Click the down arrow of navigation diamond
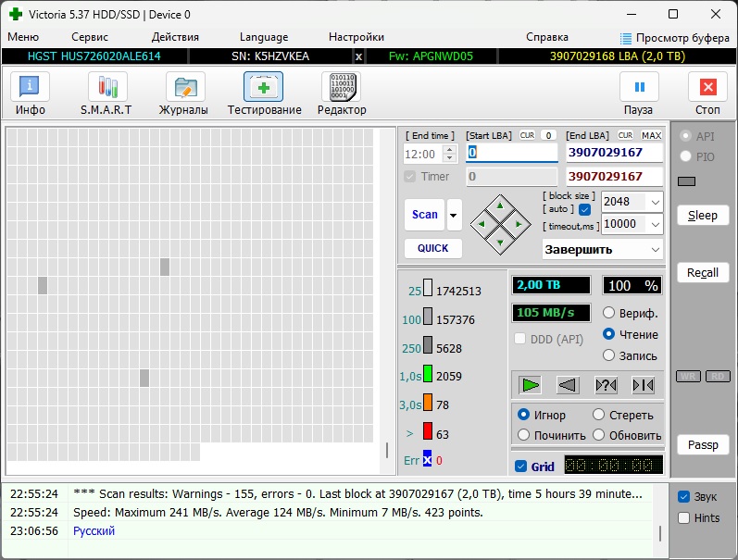 [x=500, y=243]
